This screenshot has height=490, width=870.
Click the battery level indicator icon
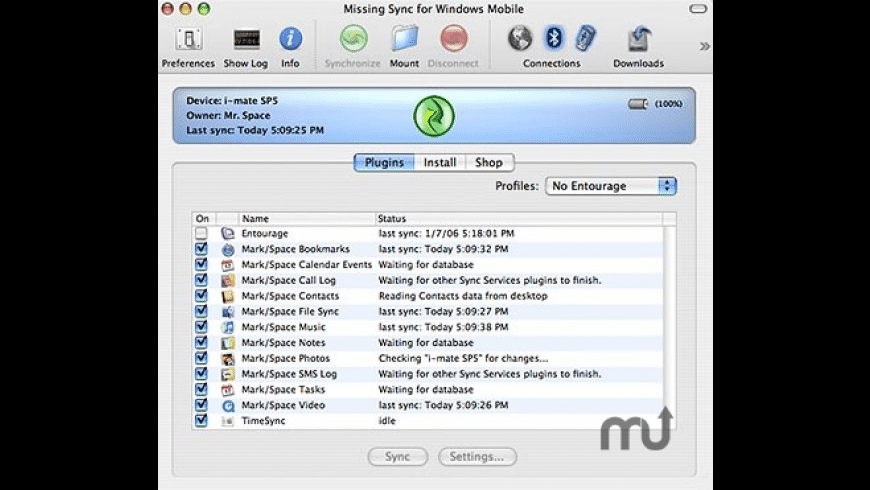pyautogui.click(x=638, y=104)
